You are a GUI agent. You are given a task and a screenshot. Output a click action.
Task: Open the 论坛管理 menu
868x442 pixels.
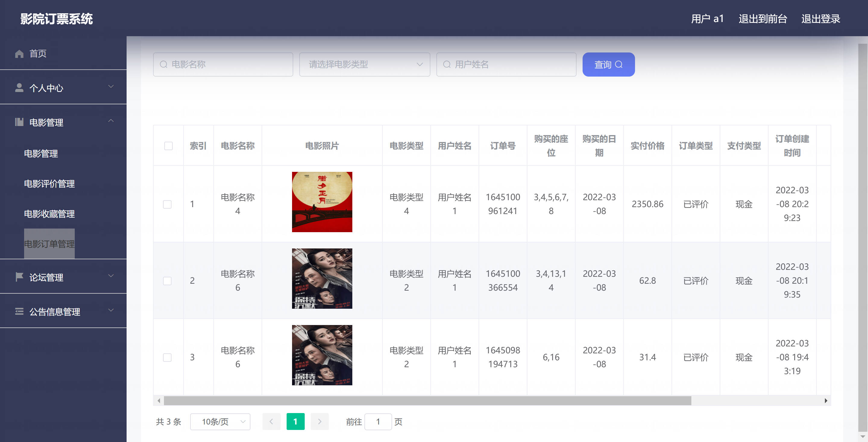[x=63, y=277]
